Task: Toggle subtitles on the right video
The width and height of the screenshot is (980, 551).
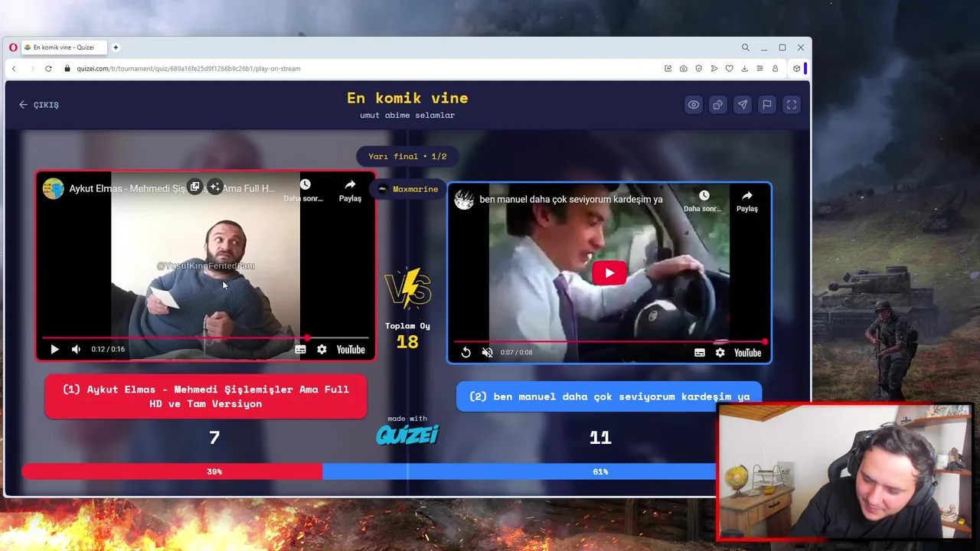Action: [700, 352]
